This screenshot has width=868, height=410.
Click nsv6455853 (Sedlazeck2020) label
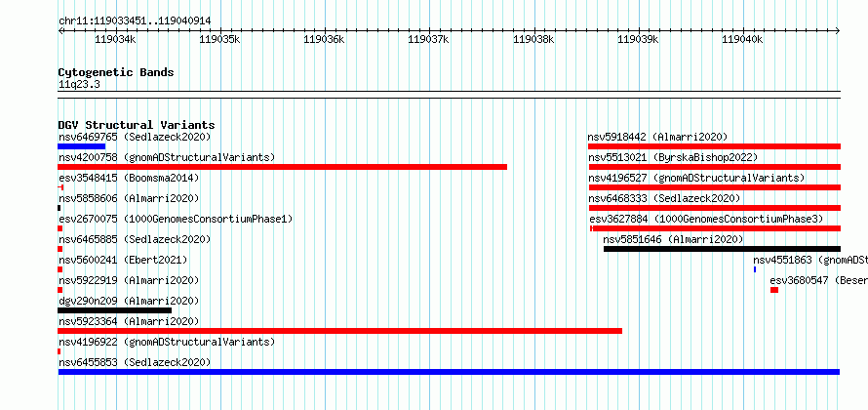(x=135, y=362)
